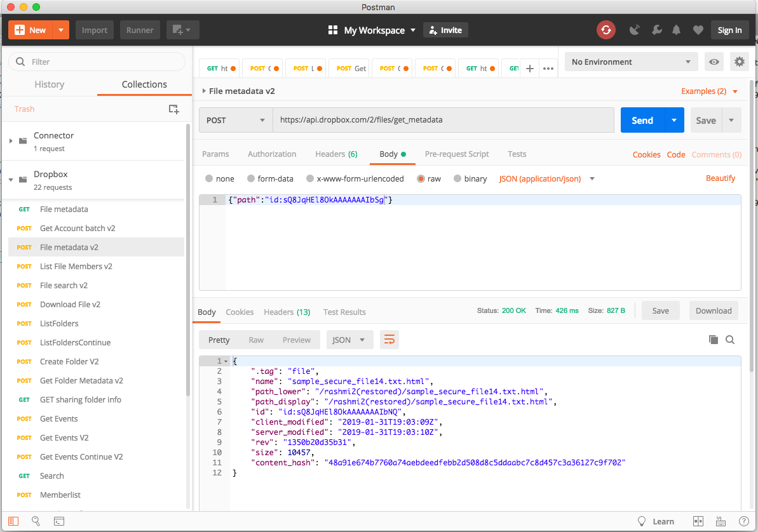758x532 pixels.
Task: Click the heart icon in the header
Action: click(x=698, y=30)
